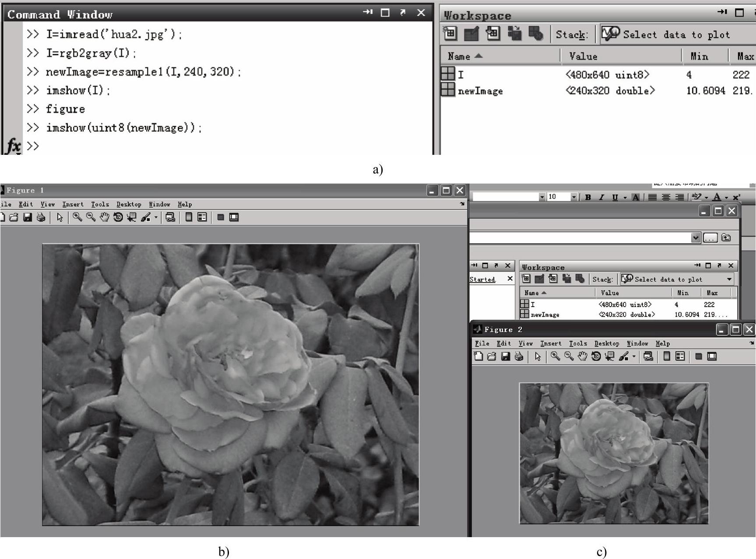756x559 pixels.
Task: Click the browse for folder '...' button
Action: coord(710,238)
